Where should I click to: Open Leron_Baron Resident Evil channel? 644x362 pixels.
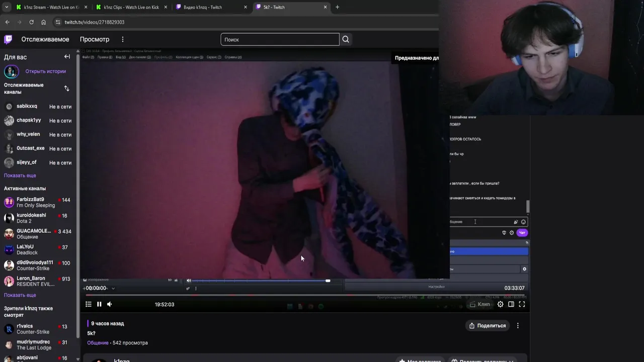tap(38, 281)
